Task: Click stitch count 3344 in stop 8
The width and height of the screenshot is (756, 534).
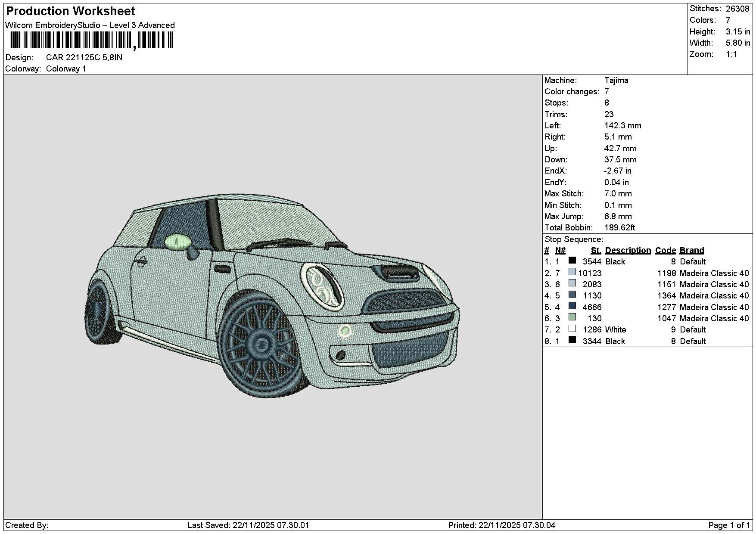Action: coord(592,342)
